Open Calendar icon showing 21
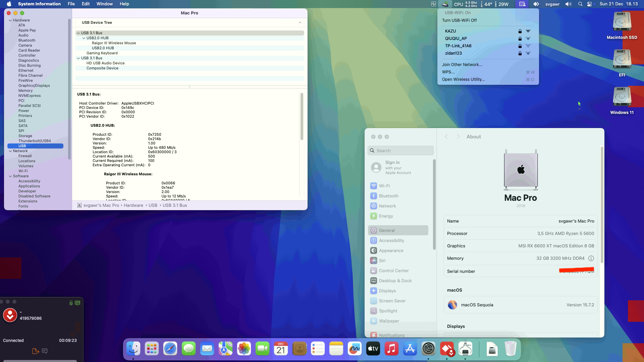This screenshot has width=644, height=362. (281, 349)
